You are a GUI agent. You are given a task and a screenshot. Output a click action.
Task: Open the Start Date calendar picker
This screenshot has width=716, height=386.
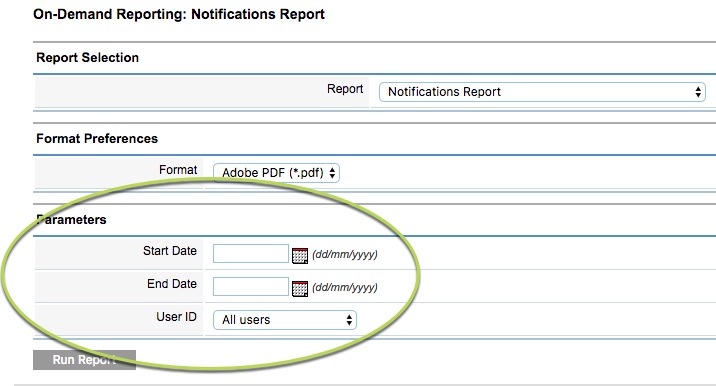300,255
